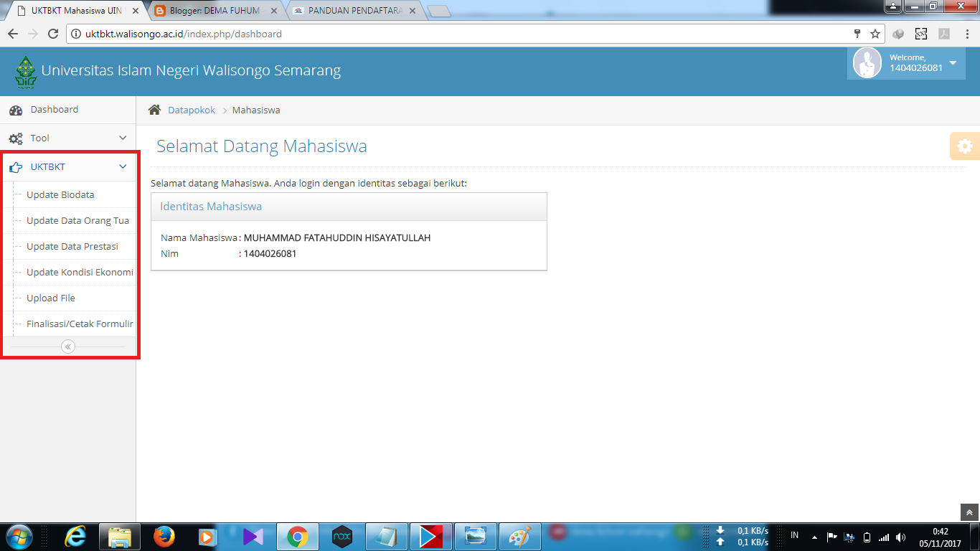Click the Dashboard gauge icon in sidebar

pos(15,110)
